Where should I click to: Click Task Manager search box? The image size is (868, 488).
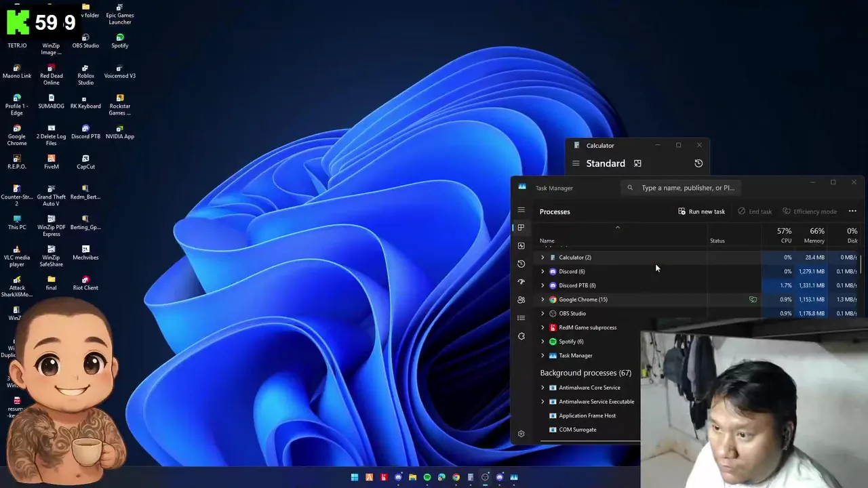(x=681, y=188)
